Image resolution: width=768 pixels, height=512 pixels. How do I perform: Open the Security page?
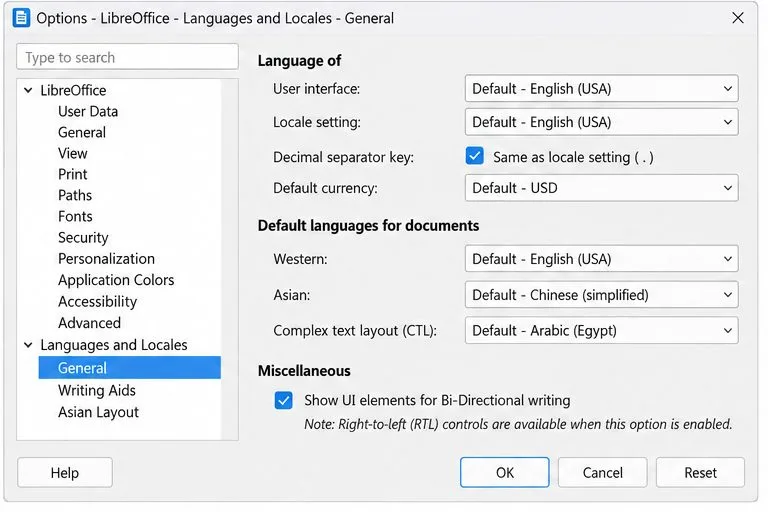(83, 238)
